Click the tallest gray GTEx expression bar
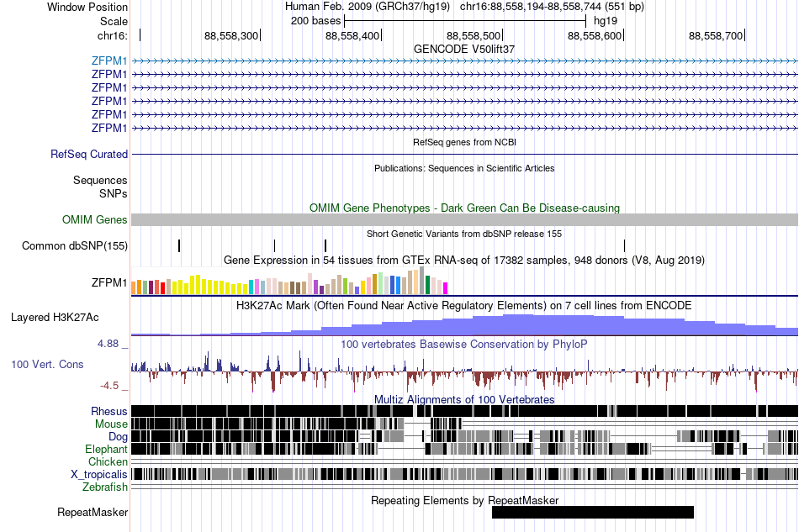Screen dimensions: 799x532 pyautogui.click(x=421, y=281)
